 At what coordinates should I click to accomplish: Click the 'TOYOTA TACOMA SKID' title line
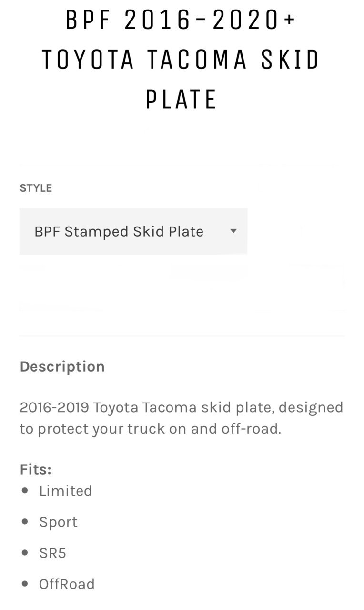click(182, 60)
